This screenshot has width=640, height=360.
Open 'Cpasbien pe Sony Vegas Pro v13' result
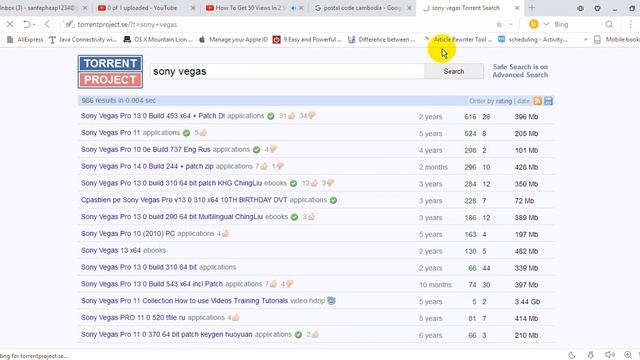tap(184, 200)
